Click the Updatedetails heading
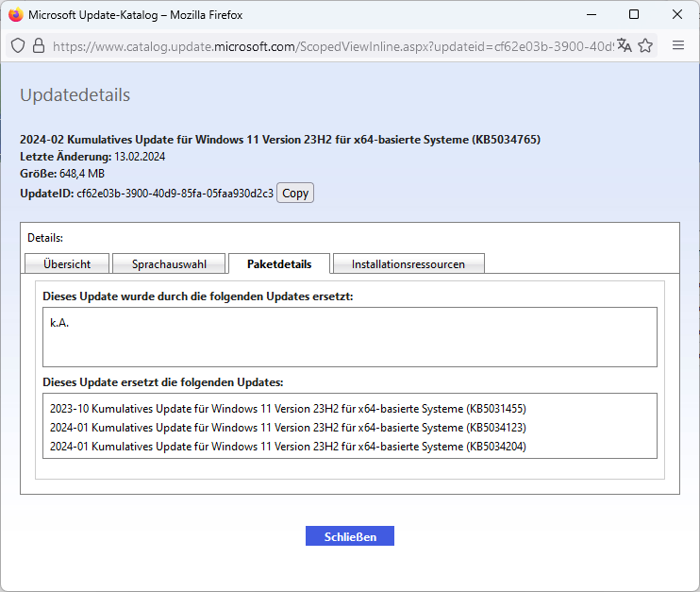Image resolution: width=700 pixels, height=592 pixels. 75,94
